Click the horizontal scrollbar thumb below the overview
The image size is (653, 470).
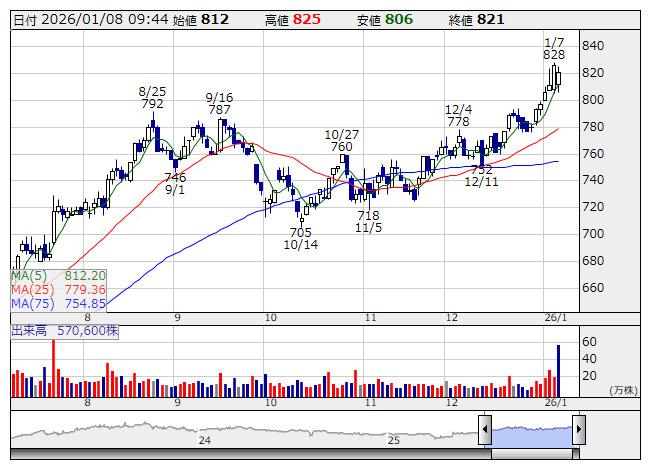pos(532,454)
